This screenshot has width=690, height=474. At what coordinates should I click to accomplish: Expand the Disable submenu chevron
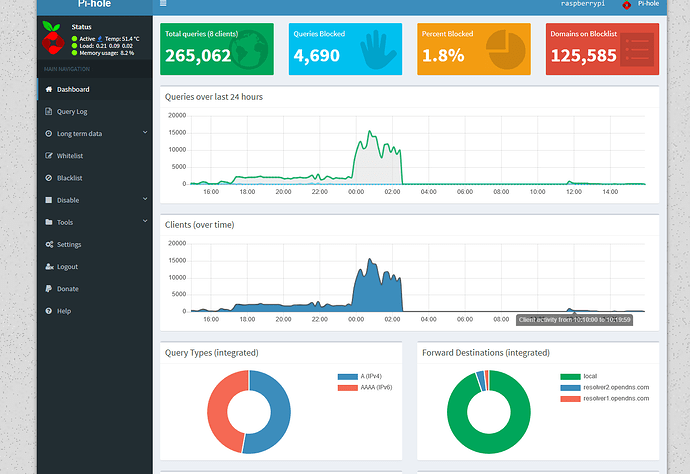pos(145,200)
